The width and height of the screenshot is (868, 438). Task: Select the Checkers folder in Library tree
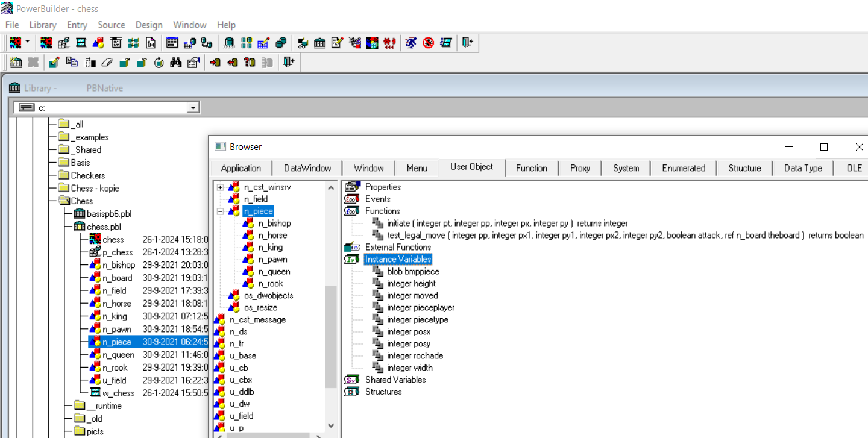point(88,175)
